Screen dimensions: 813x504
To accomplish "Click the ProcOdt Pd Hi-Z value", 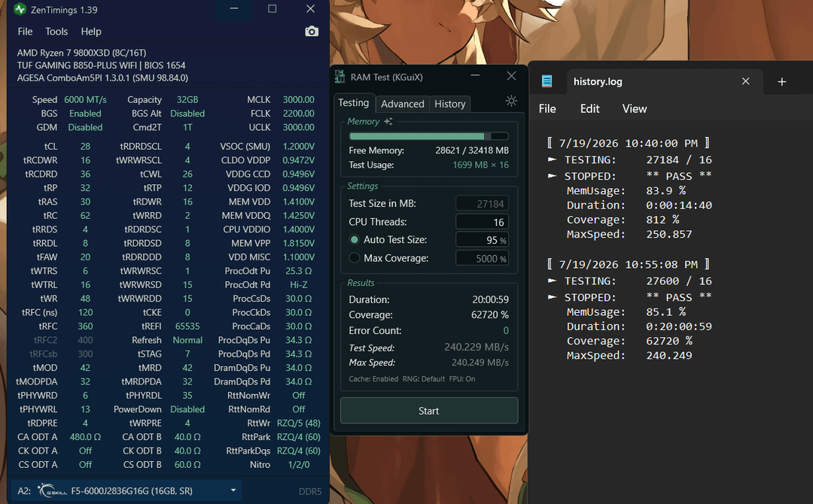I will click(298, 285).
